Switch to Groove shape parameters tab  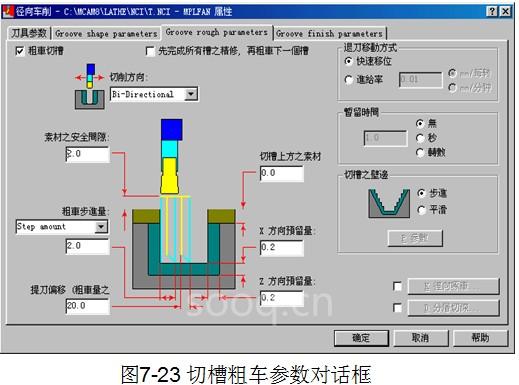(x=106, y=34)
